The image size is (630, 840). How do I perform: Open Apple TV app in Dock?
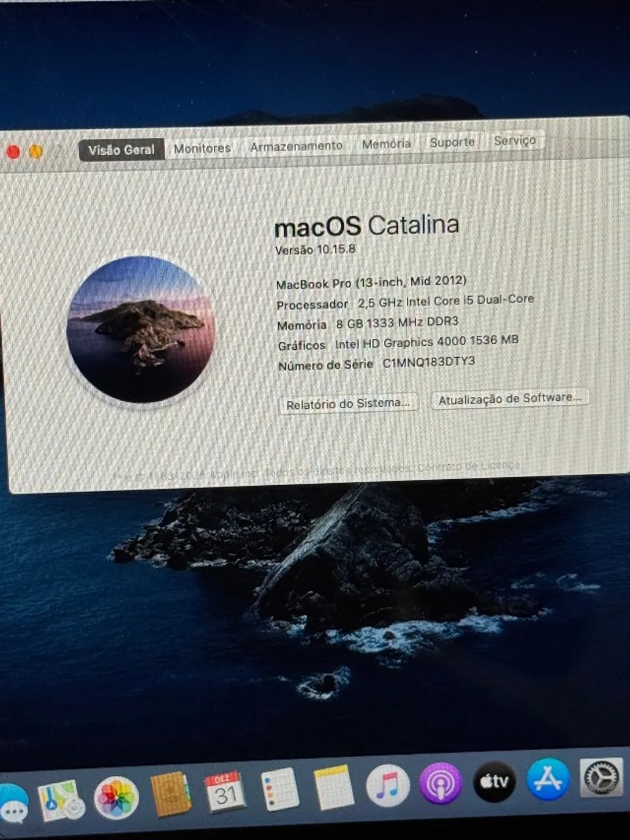pos(494,782)
